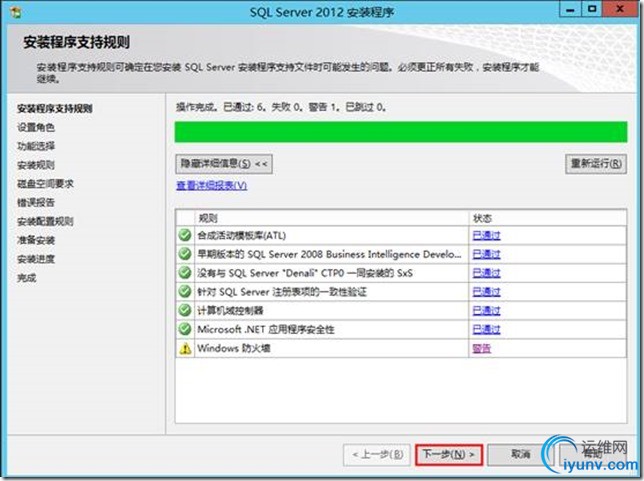Open 已通过 status for ATL rule

point(486,235)
